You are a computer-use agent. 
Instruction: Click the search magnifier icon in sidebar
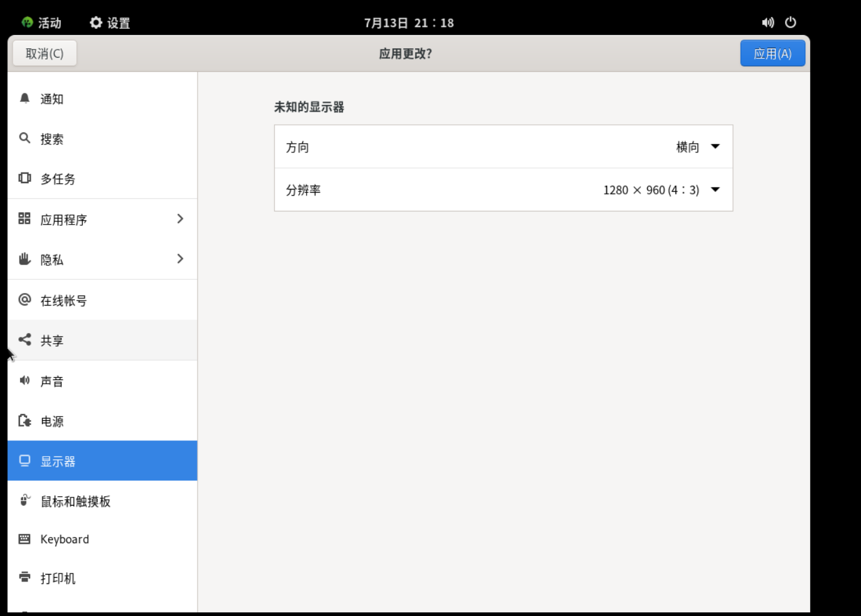coord(24,138)
